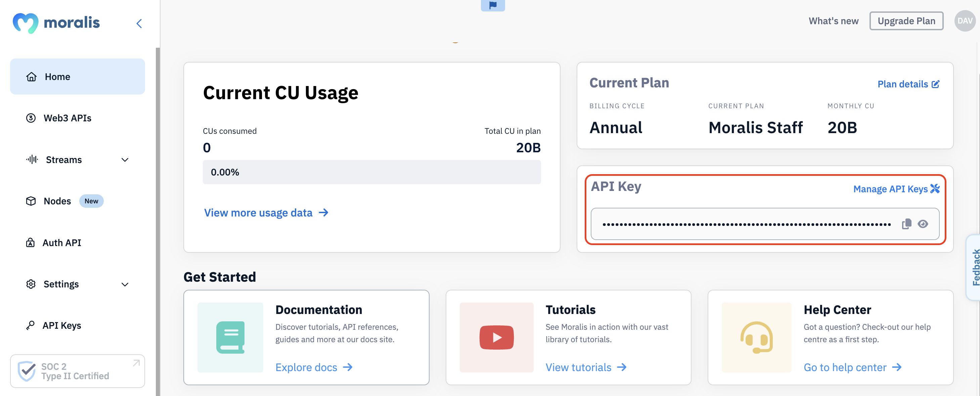This screenshot has width=980, height=396.
Task: Click the arrow after Explore docs
Action: [348, 367]
